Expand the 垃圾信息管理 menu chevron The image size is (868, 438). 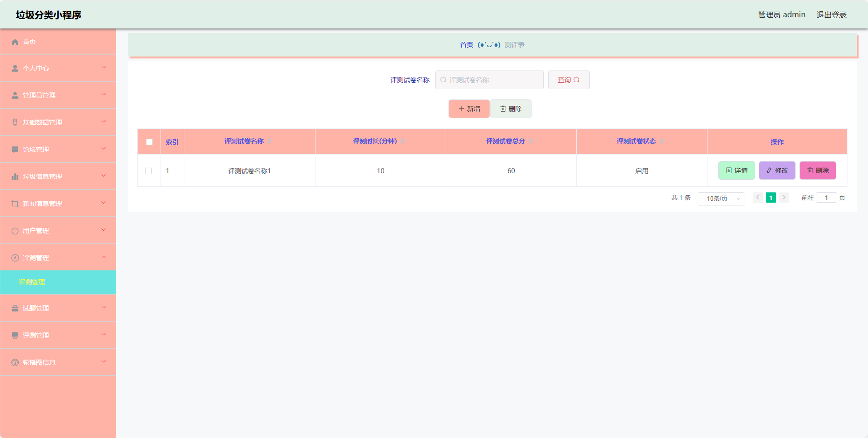[x=104, y=176]
